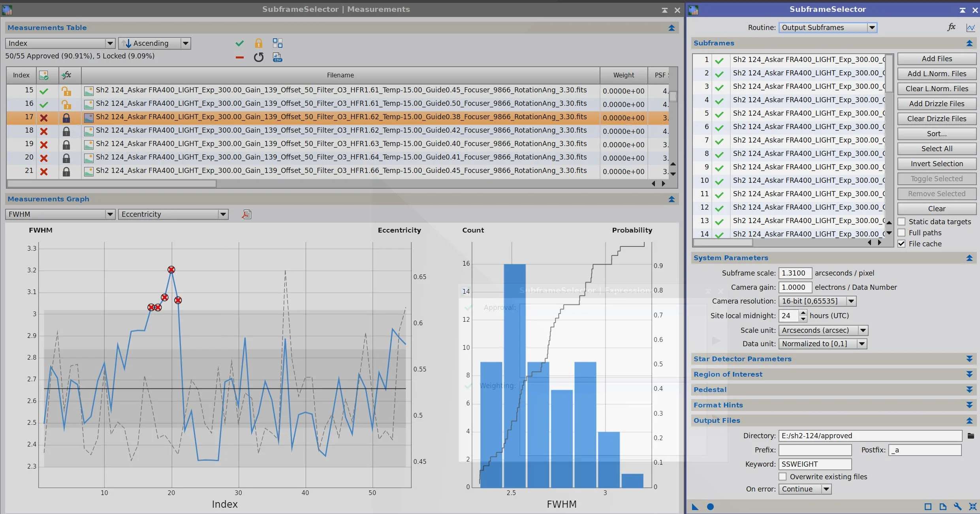Click the Add Files button
The width and height of the screenshot is (980, 514).
pos(937,59)
